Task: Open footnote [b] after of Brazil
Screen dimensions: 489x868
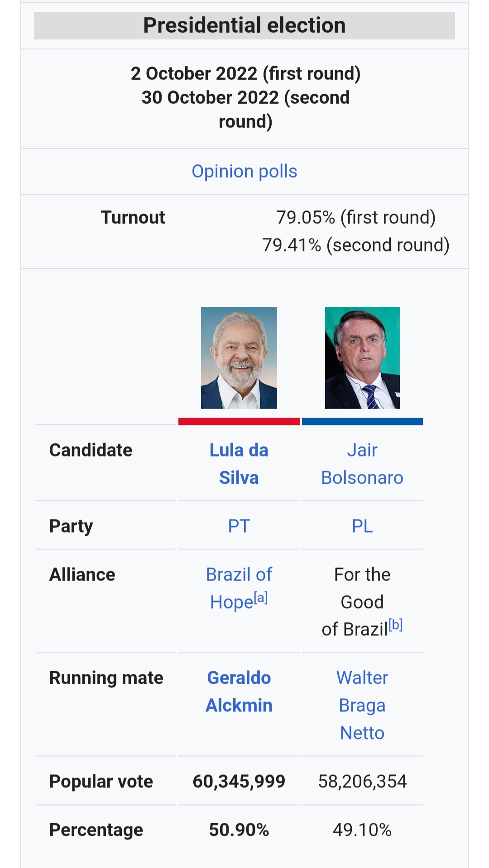Action: 396,625
